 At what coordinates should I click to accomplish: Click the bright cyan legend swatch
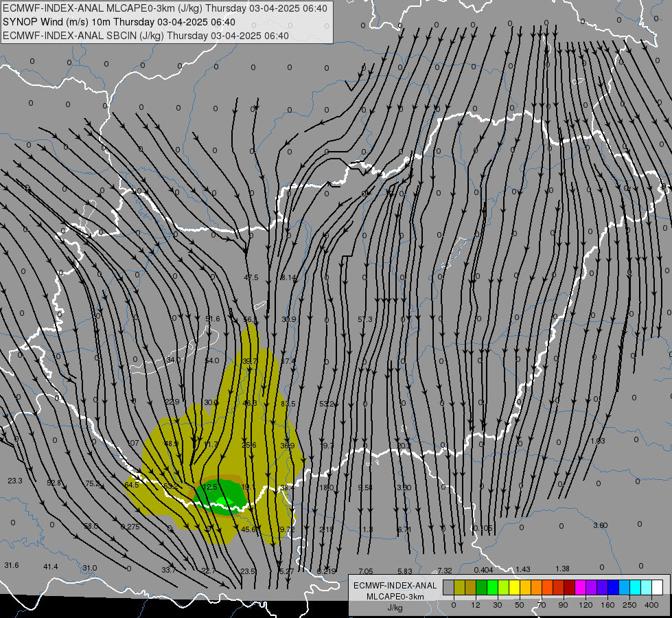click(x=635, y=587)
